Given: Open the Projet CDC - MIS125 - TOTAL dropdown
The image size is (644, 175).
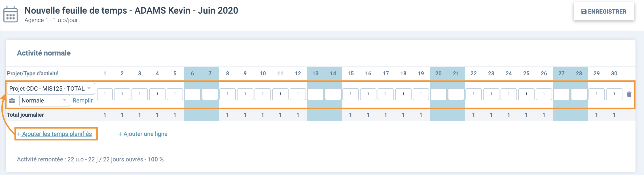Looking at the screenshot, I should coord(51,89).
